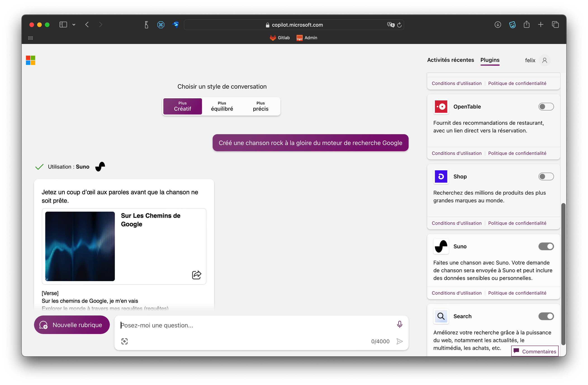Click the send message arrow icon
The image size is (588, 385).
coord(399,341)
